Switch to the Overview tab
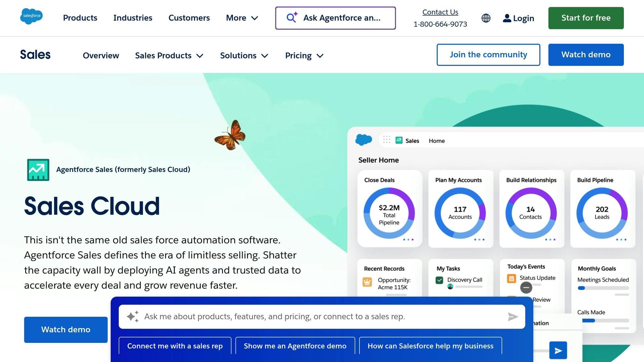The height and width of the screenshot is (362, 644). point(101,55)
